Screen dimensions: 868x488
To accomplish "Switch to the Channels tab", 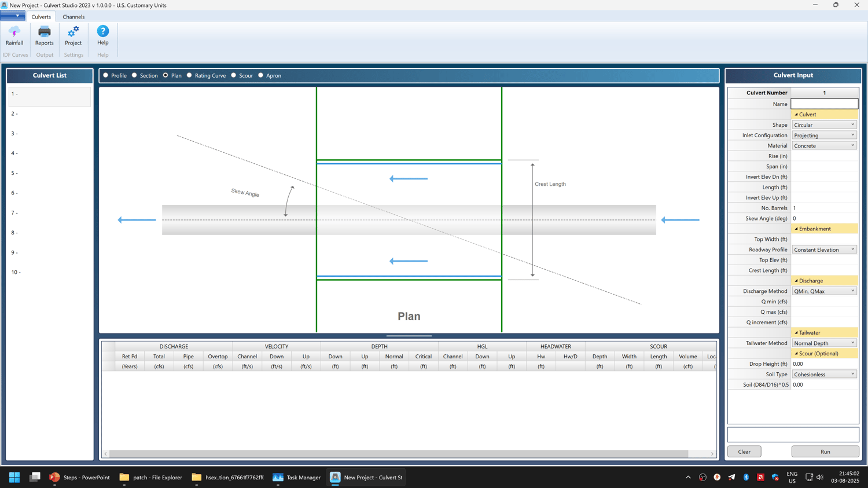I will 73,17.
